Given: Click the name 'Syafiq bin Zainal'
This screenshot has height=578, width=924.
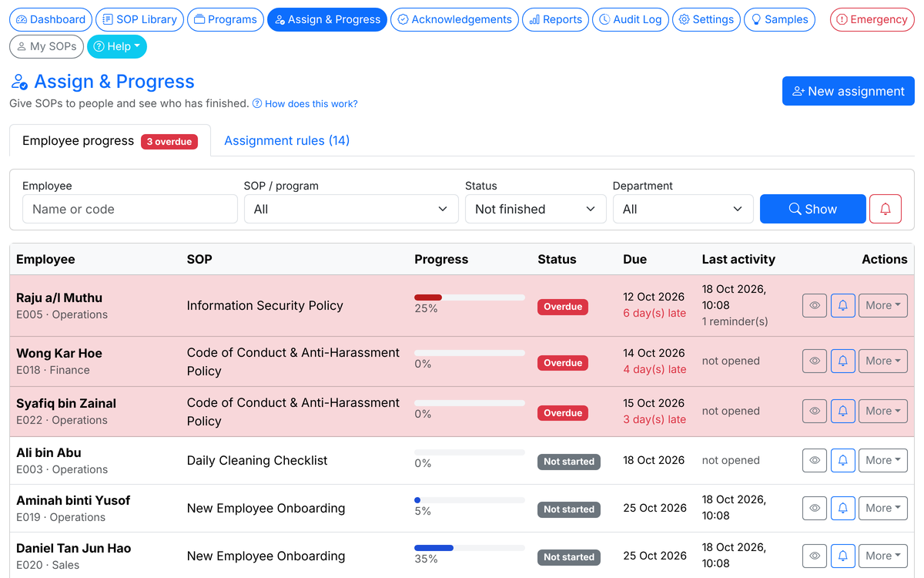Looking at the screenshot, I should (x=66, y=403).
